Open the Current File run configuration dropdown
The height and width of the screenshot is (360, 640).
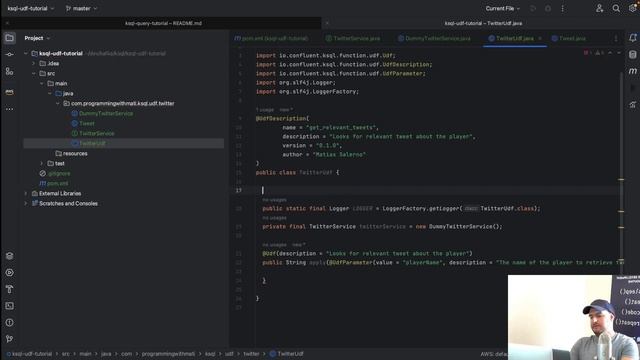point(502,9)
